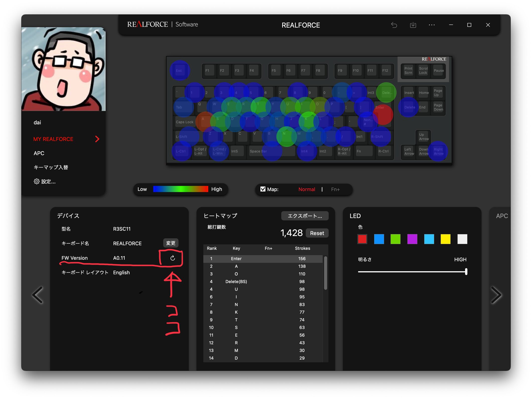Click the Enter key on keyboard map
The width and height of the screenshot is (532, 399).
click(383, 114)
